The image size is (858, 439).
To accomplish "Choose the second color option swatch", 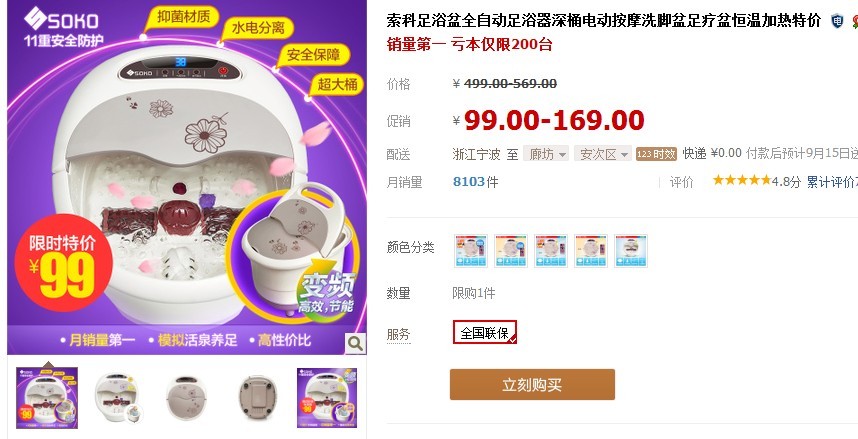I will (511, 251).
